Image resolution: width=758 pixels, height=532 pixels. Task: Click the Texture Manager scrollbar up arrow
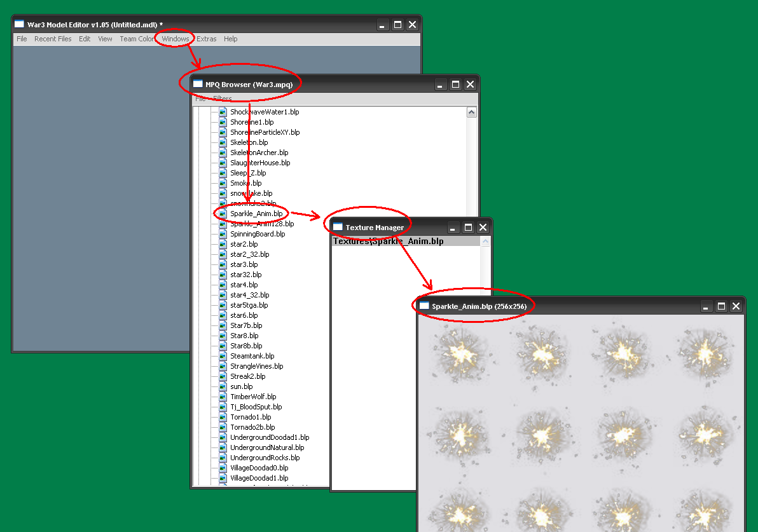(485, 241)
